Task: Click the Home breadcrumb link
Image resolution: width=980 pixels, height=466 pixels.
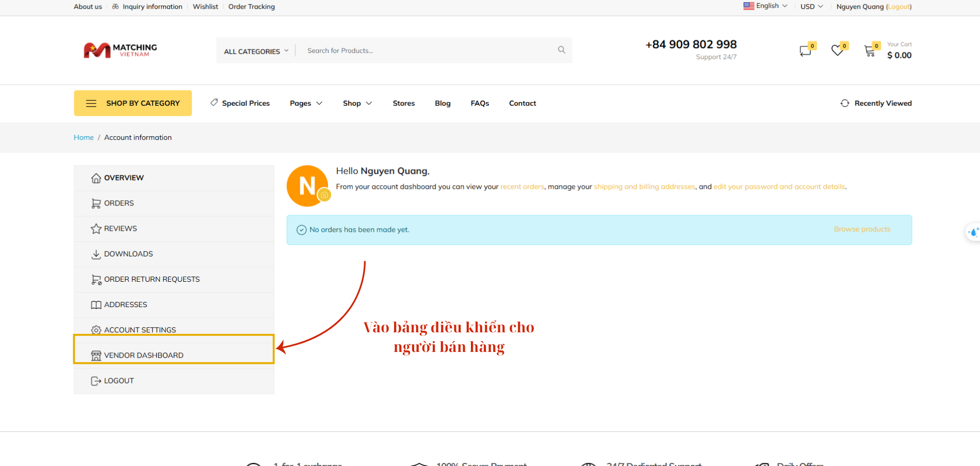Action: pos(84,137)
